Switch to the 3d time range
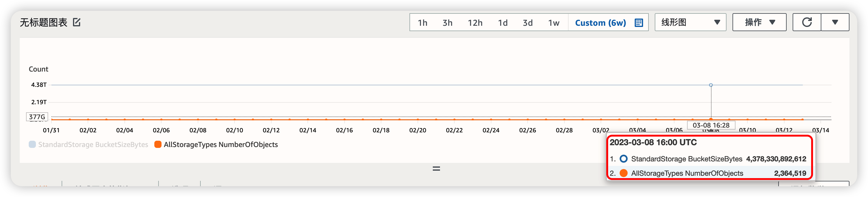 coord(527,22)
